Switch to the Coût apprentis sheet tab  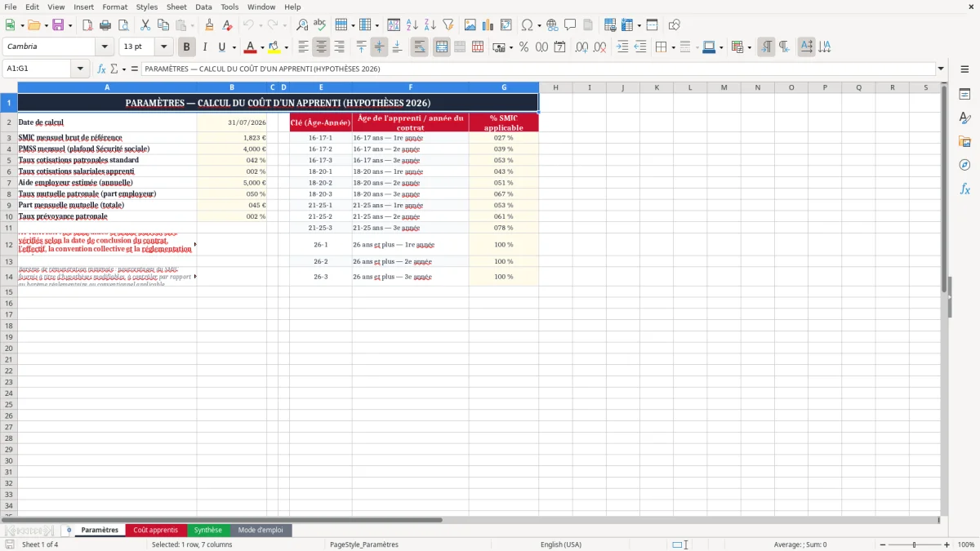pos(155,531)
